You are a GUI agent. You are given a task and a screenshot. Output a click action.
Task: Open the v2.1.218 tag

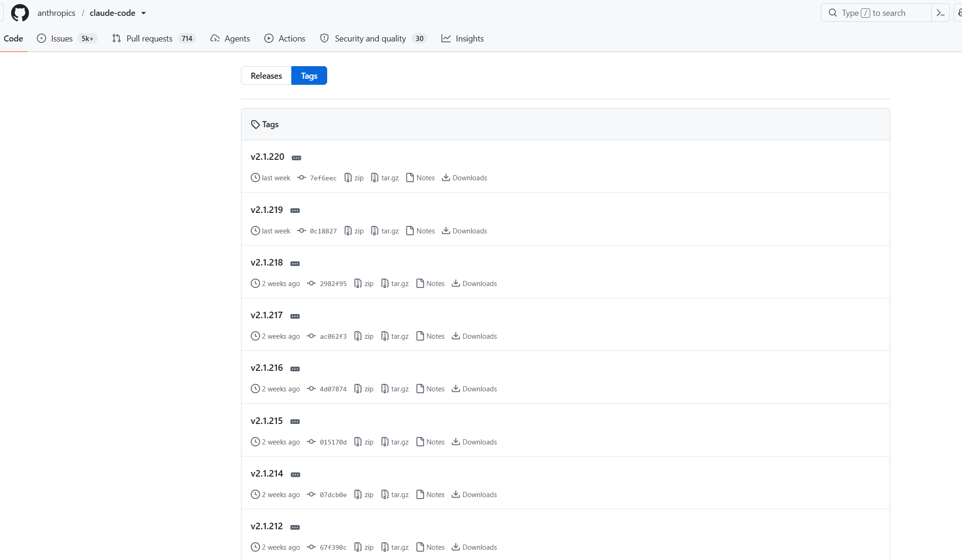[267, 263]
